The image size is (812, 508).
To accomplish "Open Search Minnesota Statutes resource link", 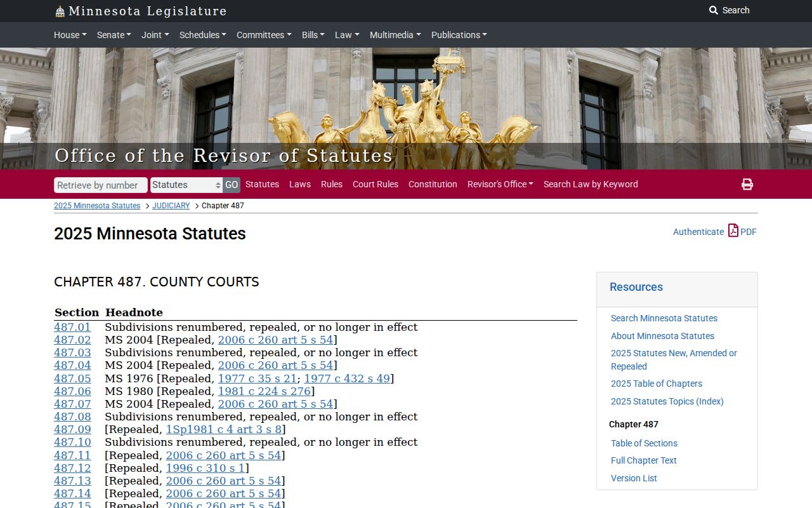I will click(664, 318).
